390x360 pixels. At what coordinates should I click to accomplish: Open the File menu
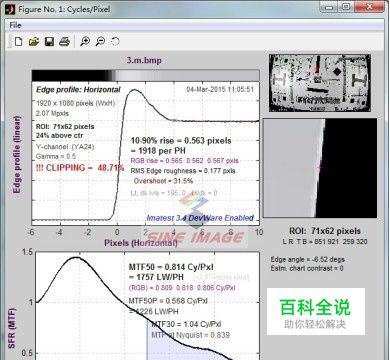pyautogui.click(x=15, y=25)
